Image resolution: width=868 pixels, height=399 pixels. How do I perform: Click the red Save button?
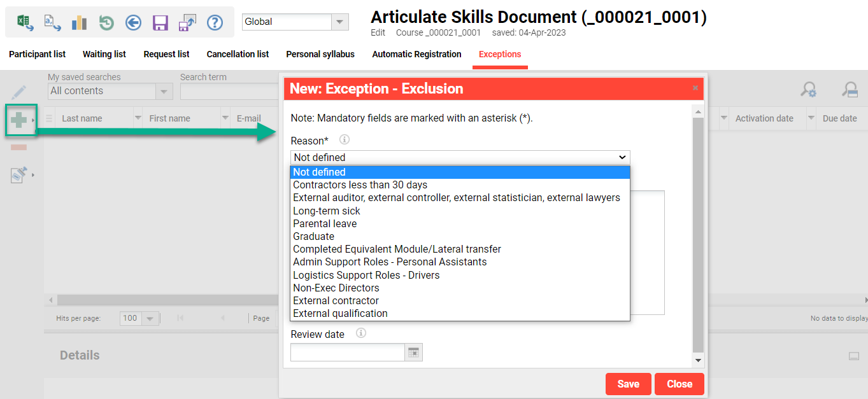point(628,384)
